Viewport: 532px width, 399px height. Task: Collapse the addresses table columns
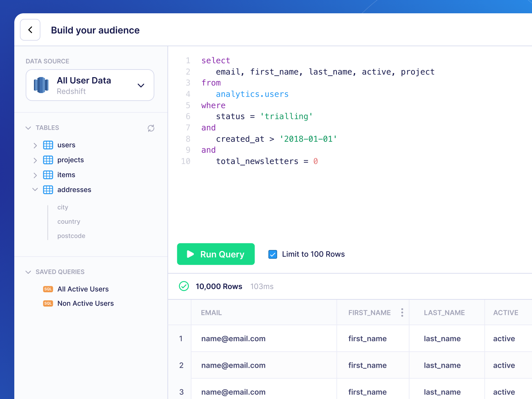click(35, 190)
